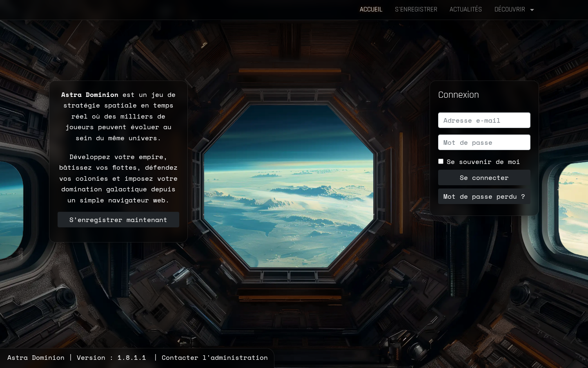Focus the Mot de passe field
This screenshot has width=588, height=368.
pyautogui.click(x=484, y=142)
